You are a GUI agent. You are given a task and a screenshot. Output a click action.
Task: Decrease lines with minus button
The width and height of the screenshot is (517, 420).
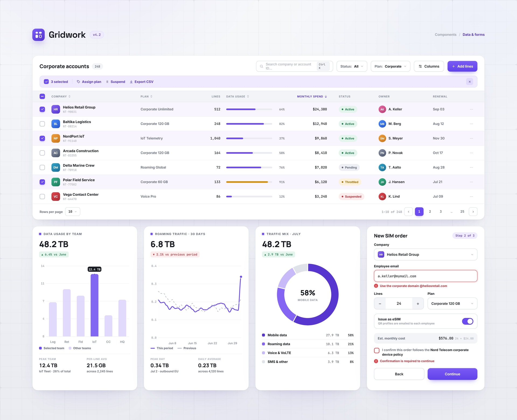[x=380, y=303]
